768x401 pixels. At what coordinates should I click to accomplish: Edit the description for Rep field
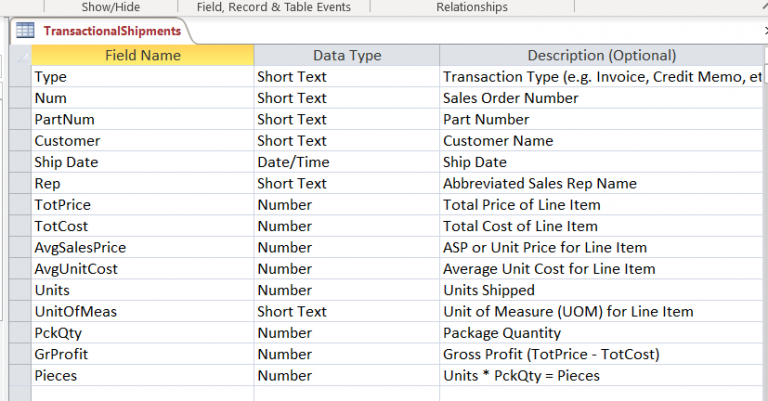pos(601,183)
